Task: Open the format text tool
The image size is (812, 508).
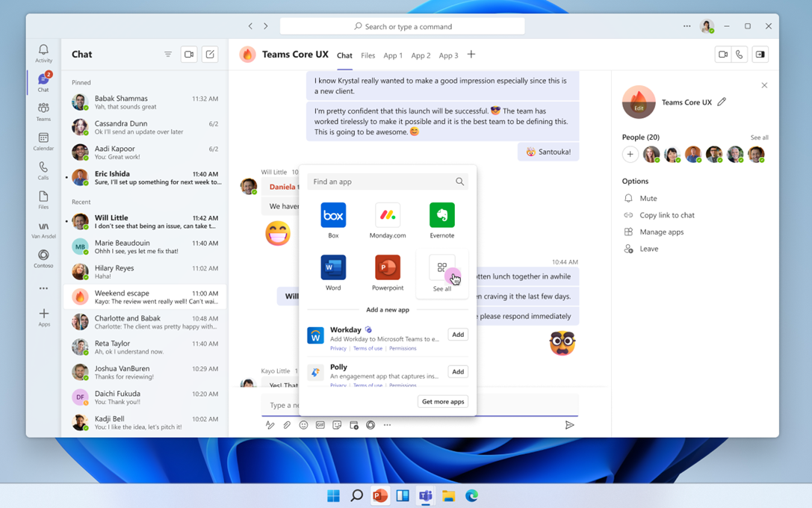Action: click(x=270, y=425)
